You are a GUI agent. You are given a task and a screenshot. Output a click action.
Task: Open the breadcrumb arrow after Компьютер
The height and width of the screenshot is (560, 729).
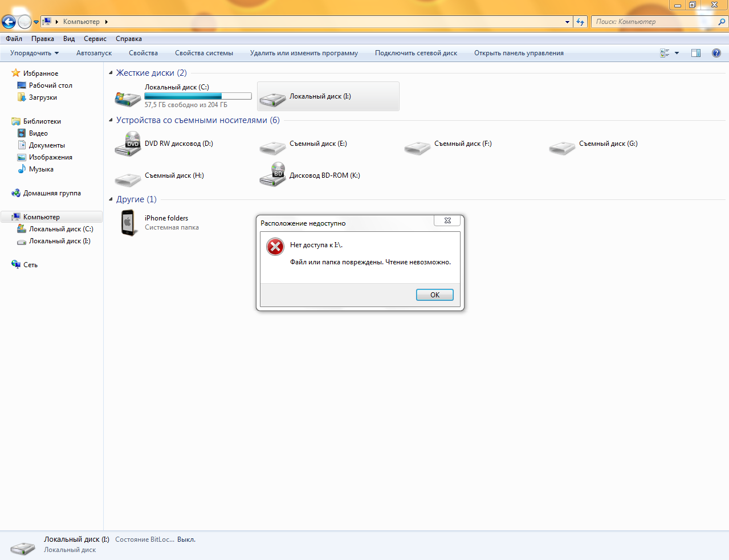click(106, 22)
